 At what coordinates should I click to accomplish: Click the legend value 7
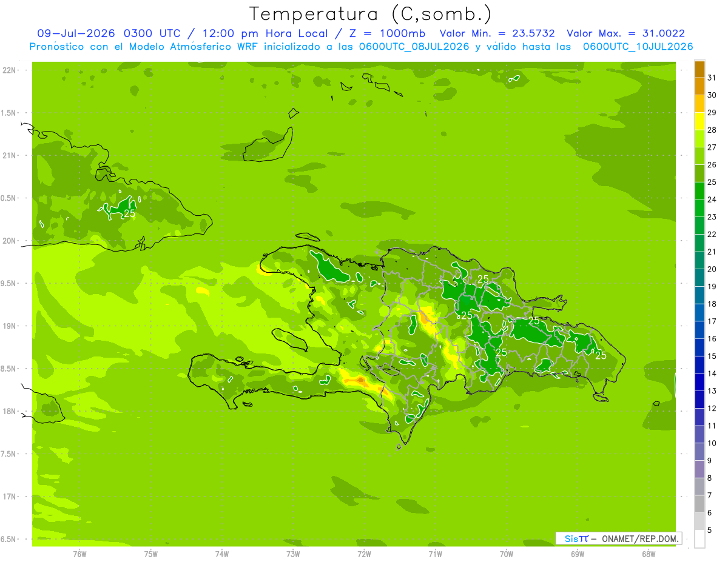(x=710, y=495)
